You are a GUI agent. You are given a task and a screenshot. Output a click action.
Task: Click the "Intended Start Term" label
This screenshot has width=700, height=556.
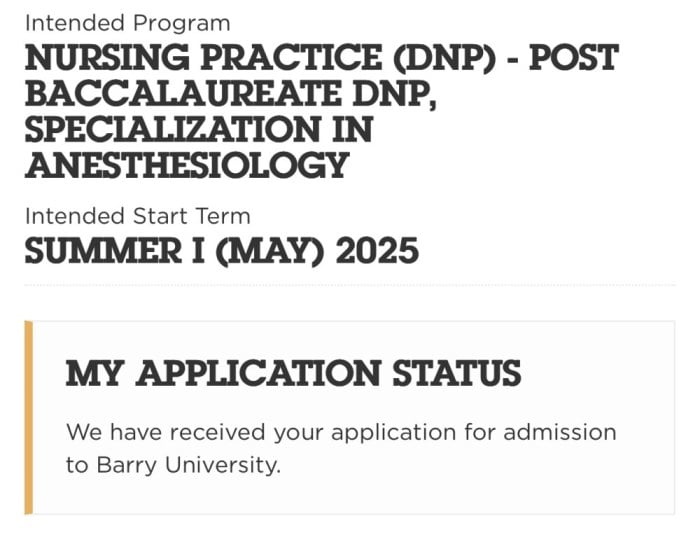tap(138, 216)
